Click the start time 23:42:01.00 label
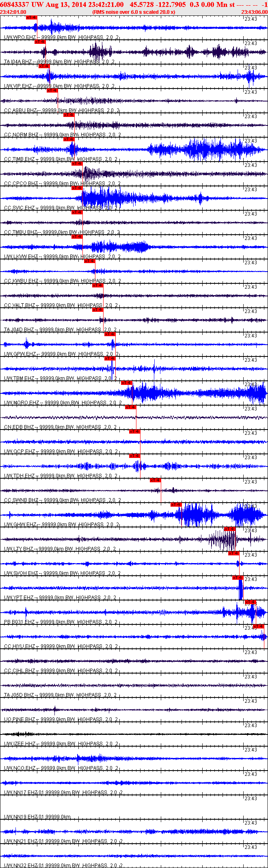 [13, 12]
